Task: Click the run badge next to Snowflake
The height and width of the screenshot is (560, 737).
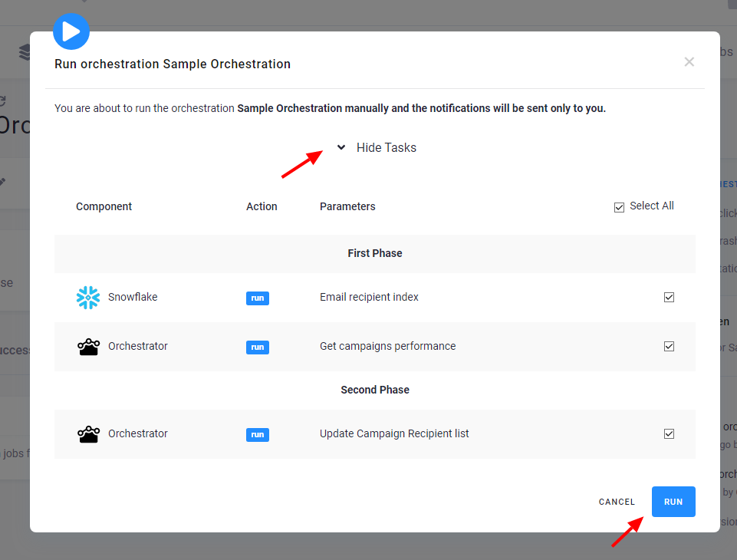Action: (x=258, y=298)
